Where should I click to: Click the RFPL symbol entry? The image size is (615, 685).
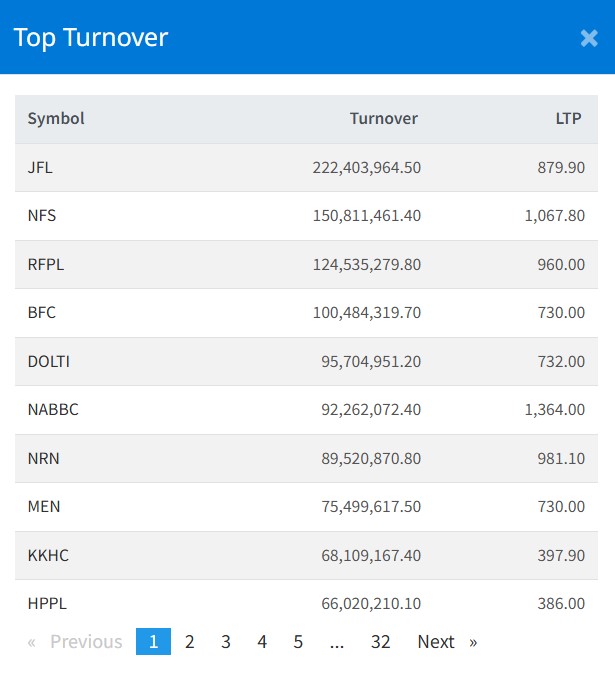pos(46,265)
